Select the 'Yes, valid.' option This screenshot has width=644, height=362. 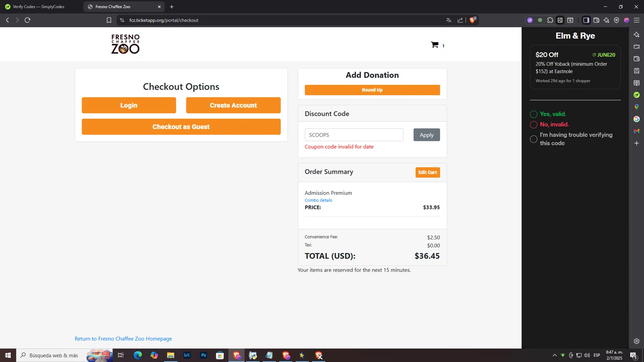(x=534, y=114)
